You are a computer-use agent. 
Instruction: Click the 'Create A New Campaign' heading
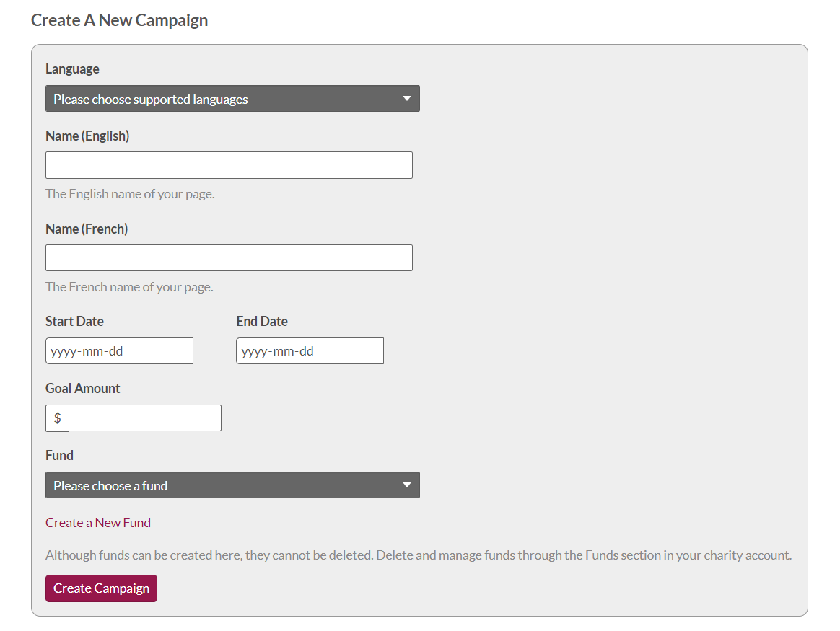pyautogui.click(x=119, y=20)
